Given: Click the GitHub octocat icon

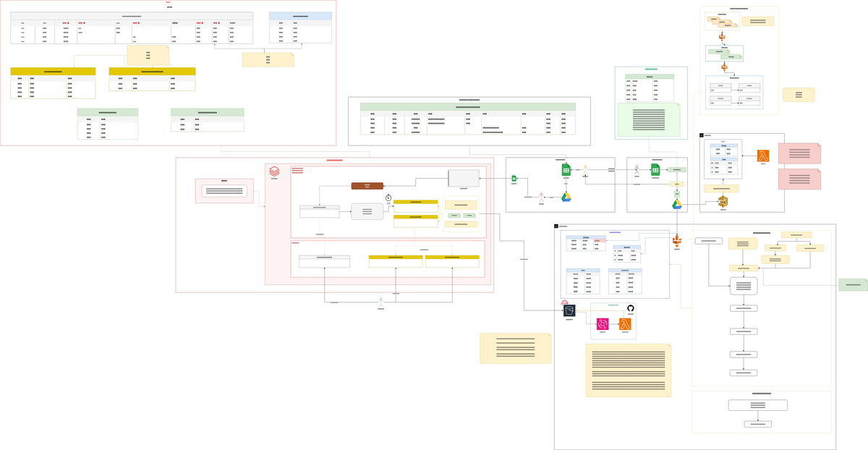Looking at the screenshot, I should pos(630,309).
